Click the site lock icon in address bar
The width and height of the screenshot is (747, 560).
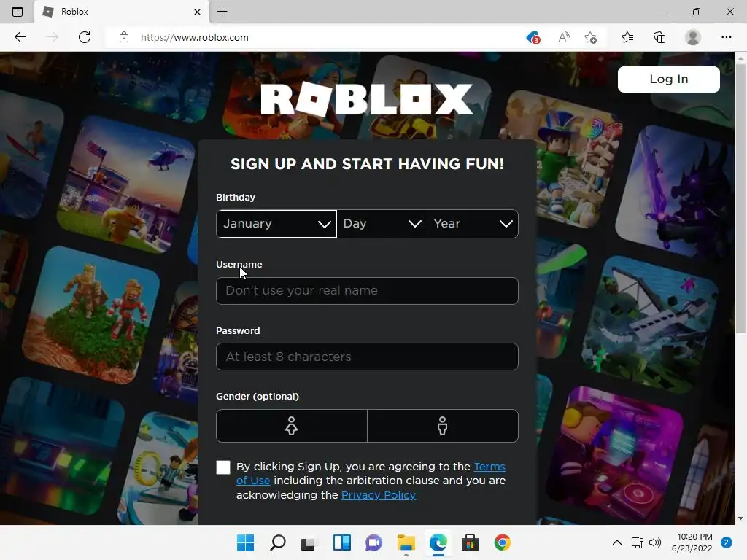click(124, 37)
